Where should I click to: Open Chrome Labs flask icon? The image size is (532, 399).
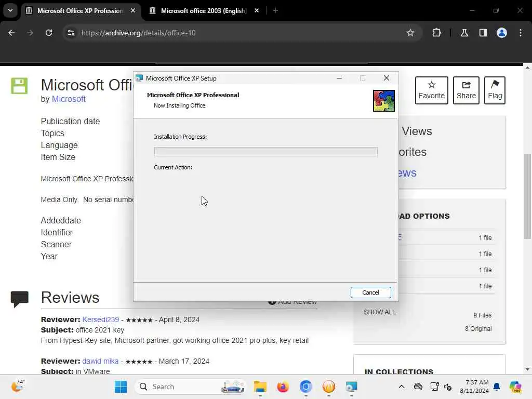pos(464,33)
